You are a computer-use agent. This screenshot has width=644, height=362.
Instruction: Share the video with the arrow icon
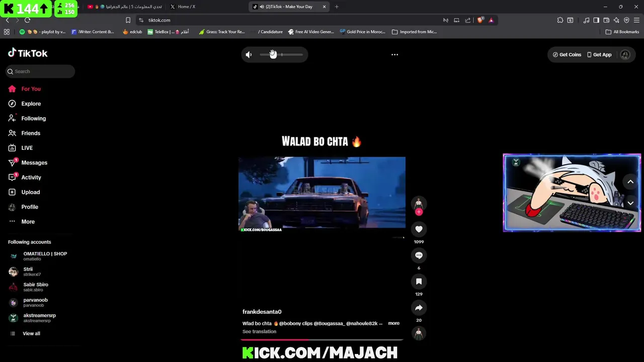419,308
